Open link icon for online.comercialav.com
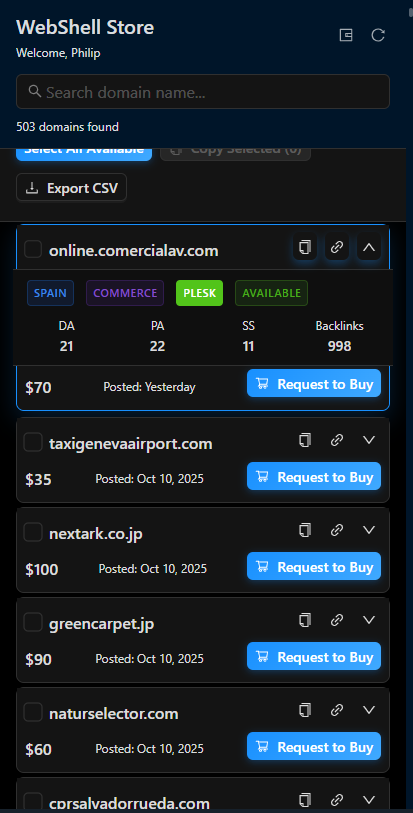Viewport: 413px width, 813px height. [x=337, y=247]
